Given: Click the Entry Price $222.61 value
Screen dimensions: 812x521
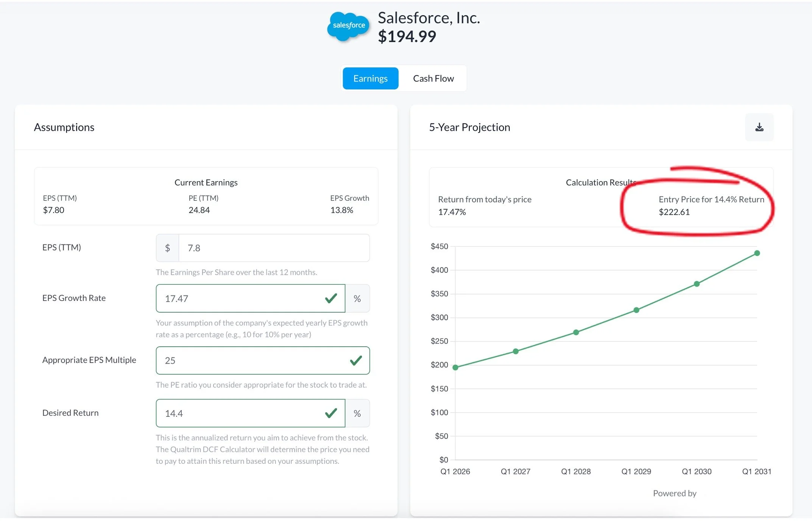Looking at the screenshot, I should [x=674, y=212].
